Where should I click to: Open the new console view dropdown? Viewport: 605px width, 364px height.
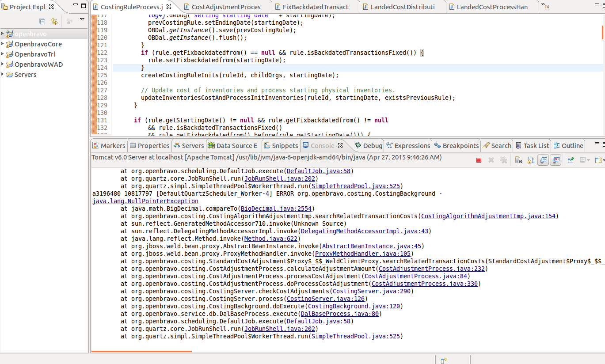coord(600,160)
